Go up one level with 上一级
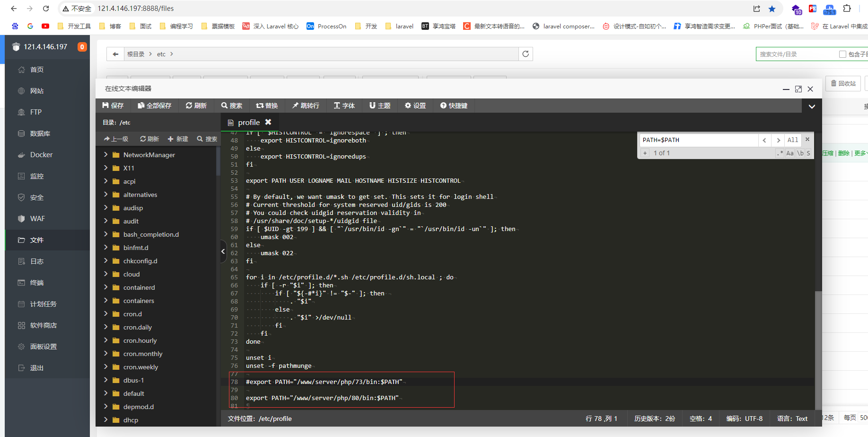The width and height of the screenshot is (868, 437). (116, 139)
